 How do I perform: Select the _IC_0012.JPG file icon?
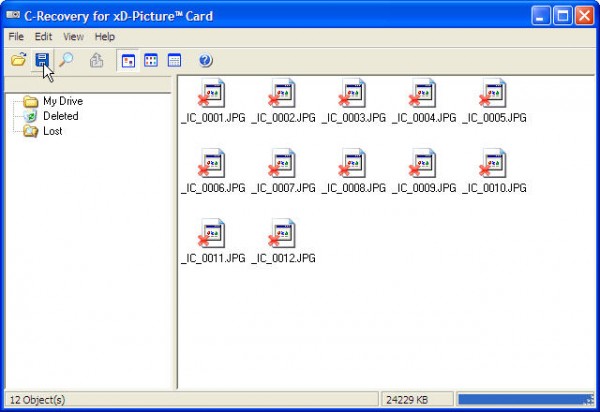pyautogui.click(x=282, y=234)
